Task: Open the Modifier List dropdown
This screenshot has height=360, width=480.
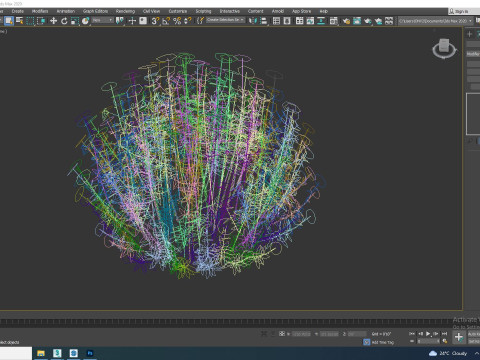Action: pos(473,54)
